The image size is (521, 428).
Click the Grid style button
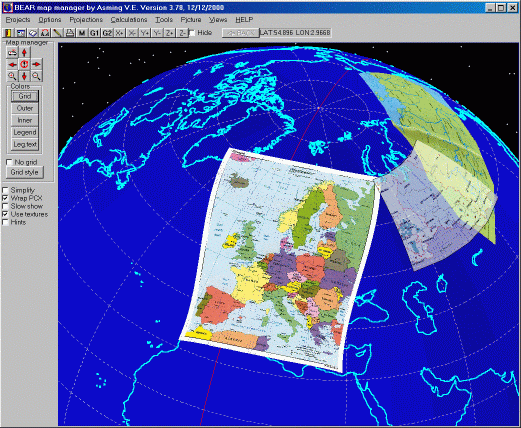[x=25, y=172]
